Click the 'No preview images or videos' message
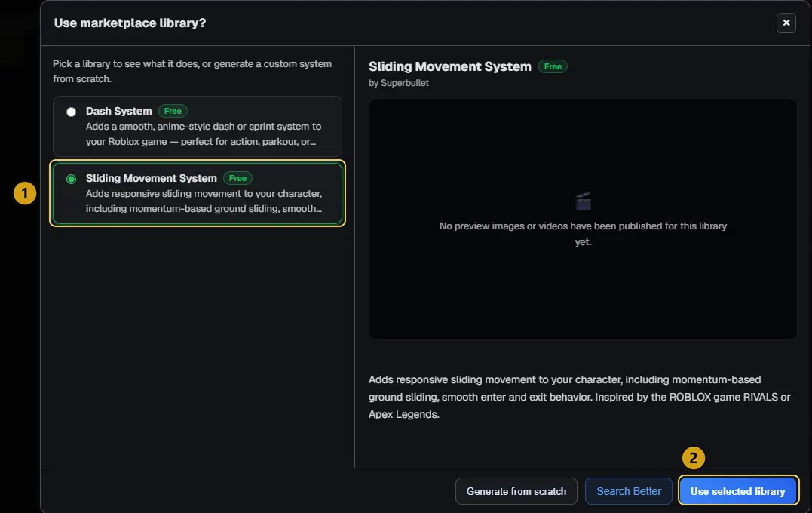The width and height of the screenshot is (812, 513). click(583, 234)
